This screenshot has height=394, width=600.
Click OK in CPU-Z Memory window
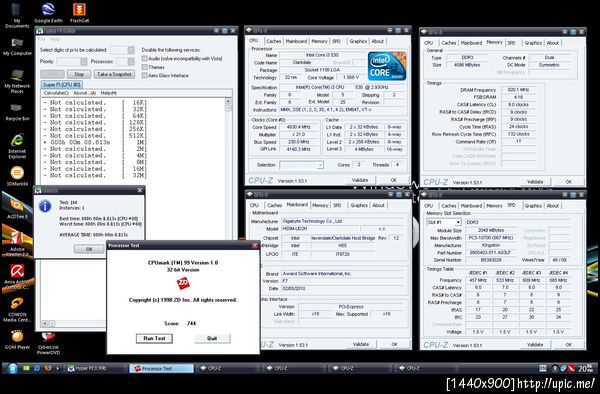click(x=568, y=182)
